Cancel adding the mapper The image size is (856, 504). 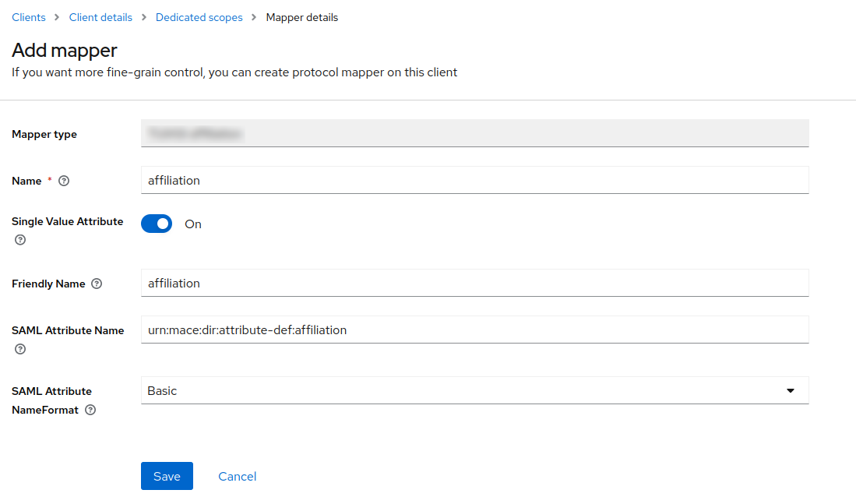click(x=237, y=476)
